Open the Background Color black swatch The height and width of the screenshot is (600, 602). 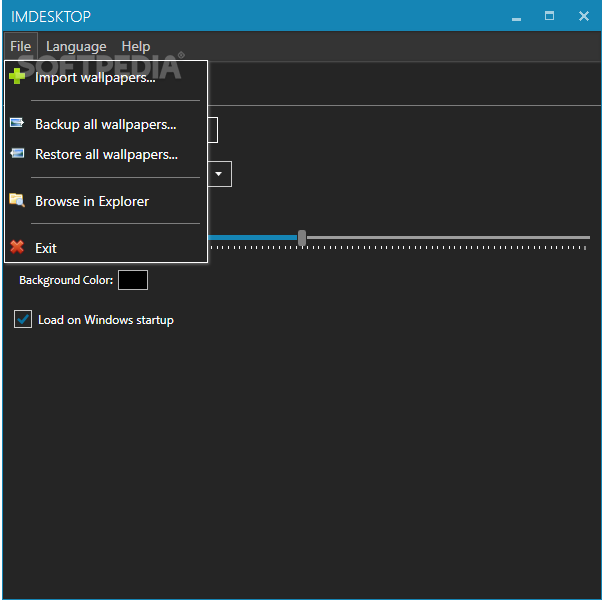coord(133,280)
